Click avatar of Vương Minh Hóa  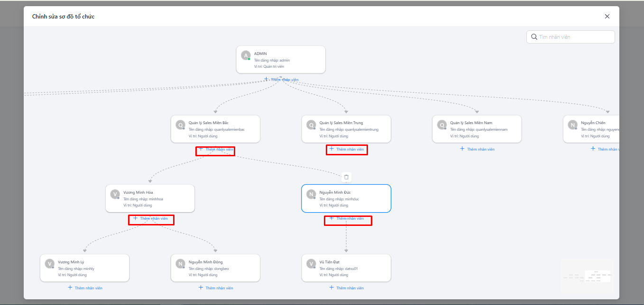[x=115, y=194]
